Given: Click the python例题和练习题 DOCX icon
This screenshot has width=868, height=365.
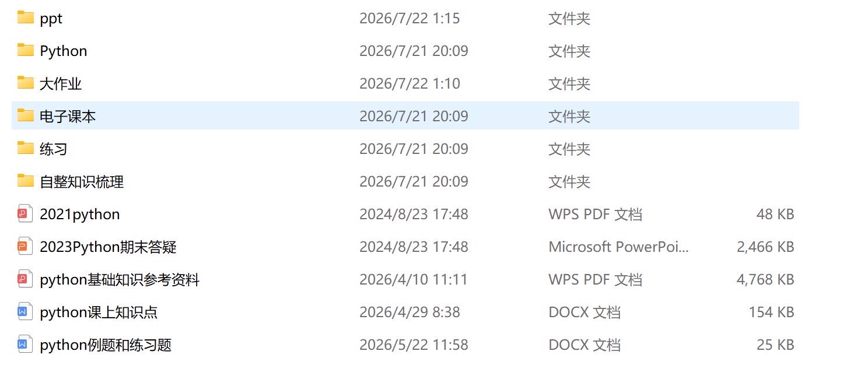Looking at the screenshot, I should point(23,345).
